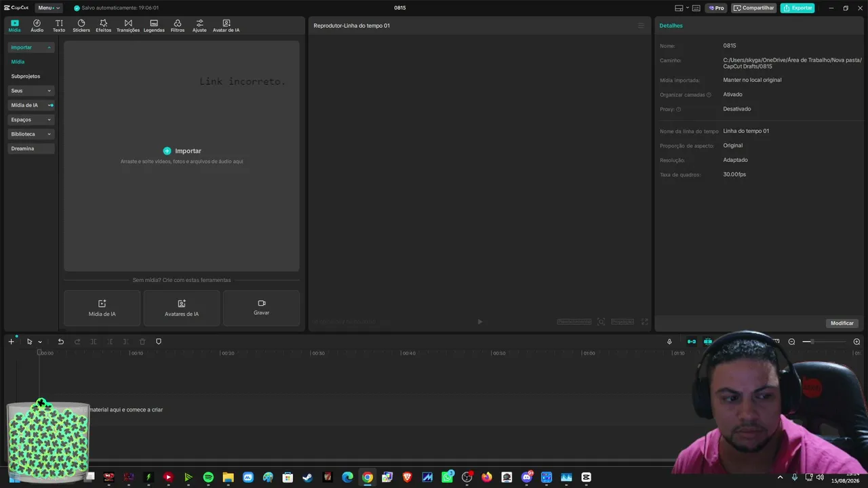
Task: Click the timeline microphone record icon
Action: point(669,342)
